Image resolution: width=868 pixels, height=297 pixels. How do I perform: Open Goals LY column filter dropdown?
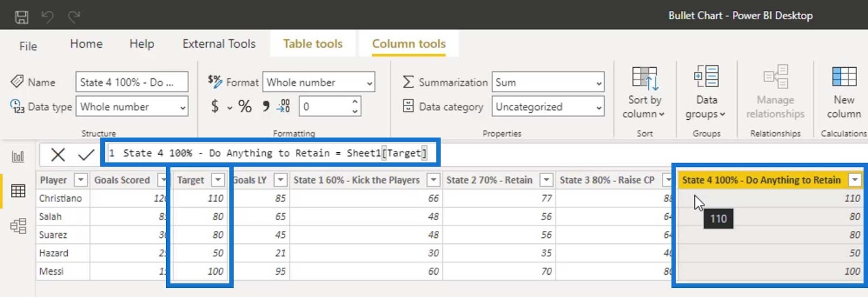[x=280, y=180]
